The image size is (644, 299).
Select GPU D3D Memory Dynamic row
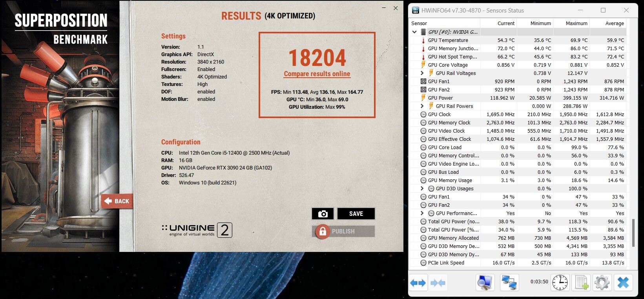518,254
